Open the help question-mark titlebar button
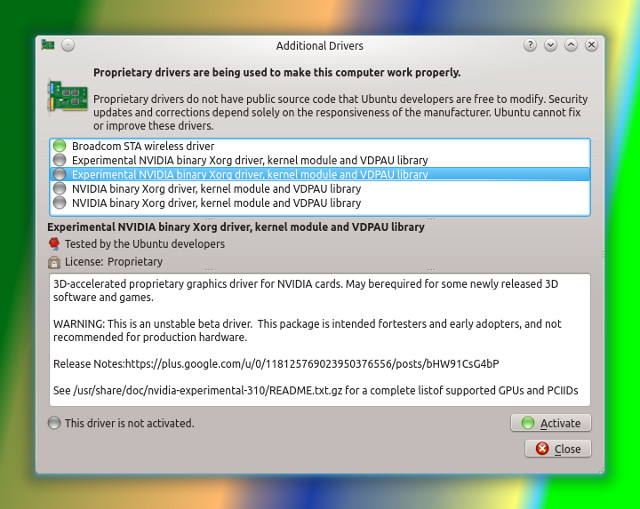Viewport: 640px width, 509px height. point(530,45)
